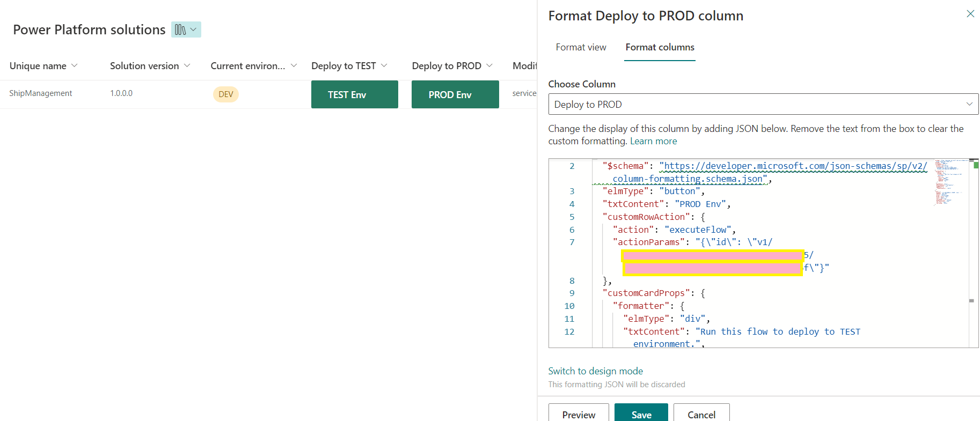Open the Deploy to TEST column menu
This screenshot has height=421, width=980.
click(384, 65)
